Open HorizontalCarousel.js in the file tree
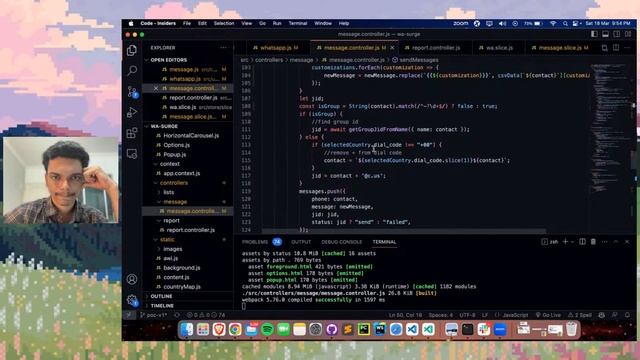This screenshot has height=360, width=640. click(x=188, y=136)
